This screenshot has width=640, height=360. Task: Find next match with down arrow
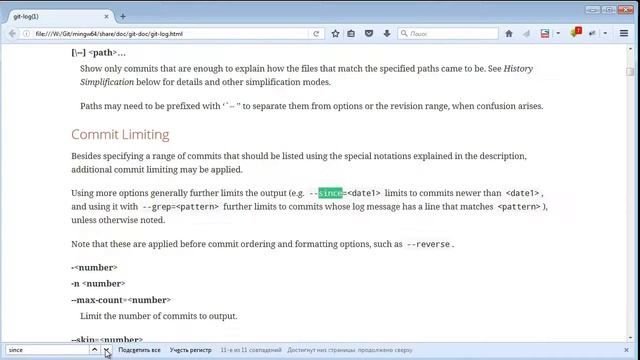coord(106,350)
